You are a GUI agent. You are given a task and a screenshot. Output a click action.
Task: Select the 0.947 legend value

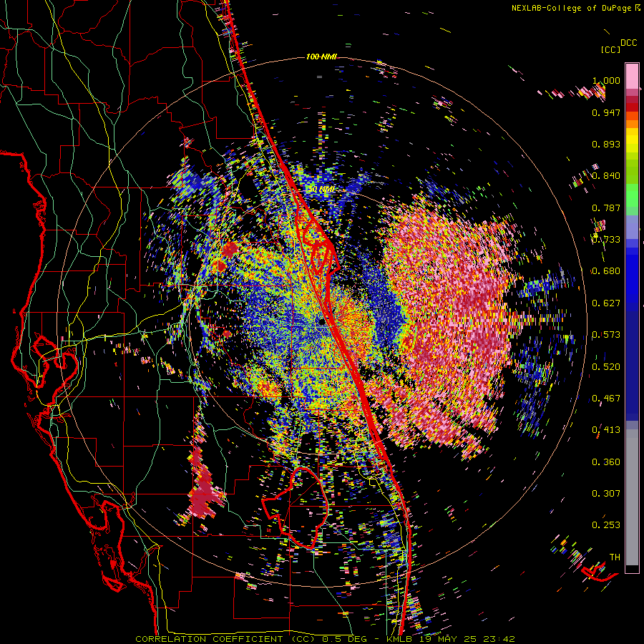point(606,112)
